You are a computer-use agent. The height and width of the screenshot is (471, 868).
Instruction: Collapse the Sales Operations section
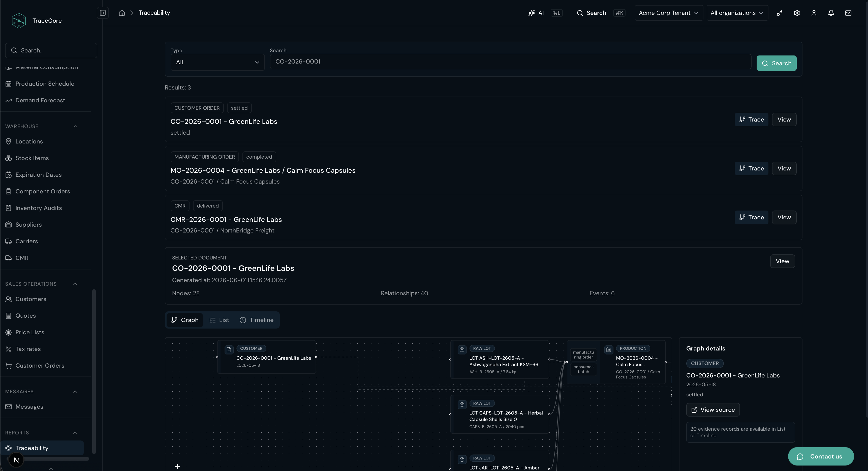[x=75, y=284]
